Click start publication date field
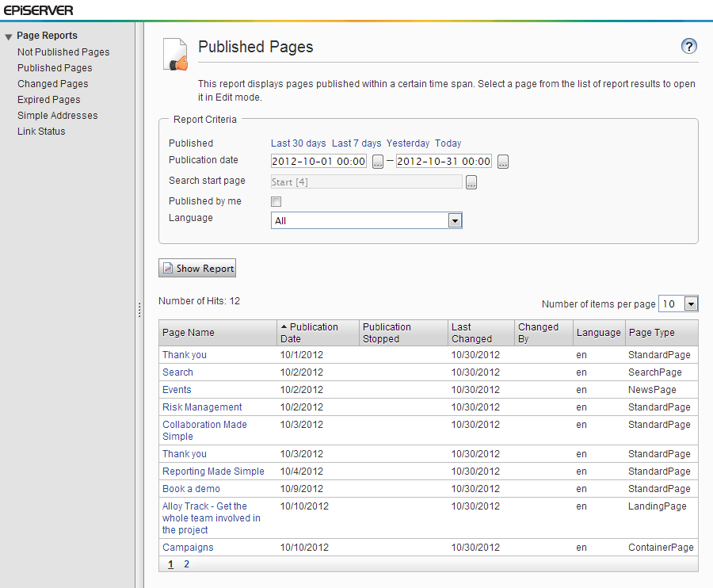The height and width of the screenshot is (588, 713). click(x=318, y=161)
